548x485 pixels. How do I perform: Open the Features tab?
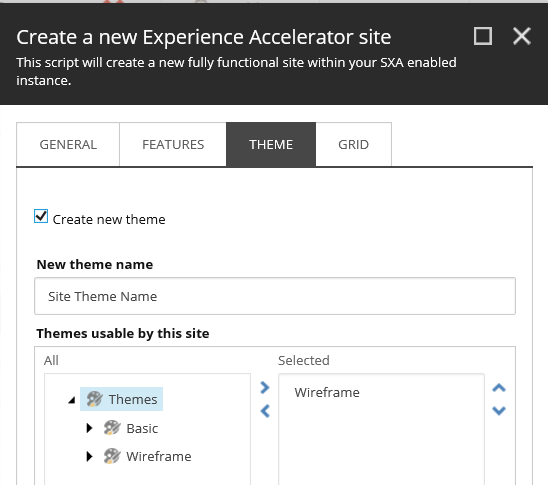point(173,144)
